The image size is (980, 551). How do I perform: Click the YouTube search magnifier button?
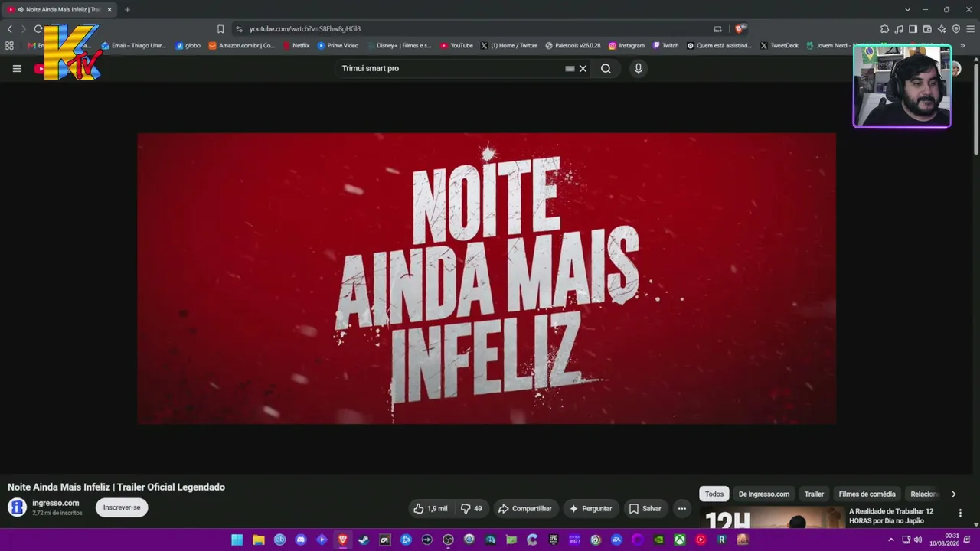pyautogui.click(x=606, y=68)
